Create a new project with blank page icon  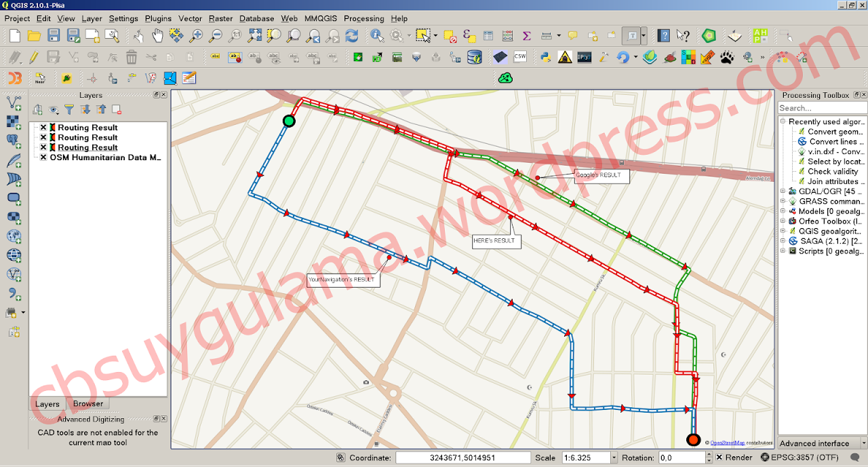tap(15, 35)
